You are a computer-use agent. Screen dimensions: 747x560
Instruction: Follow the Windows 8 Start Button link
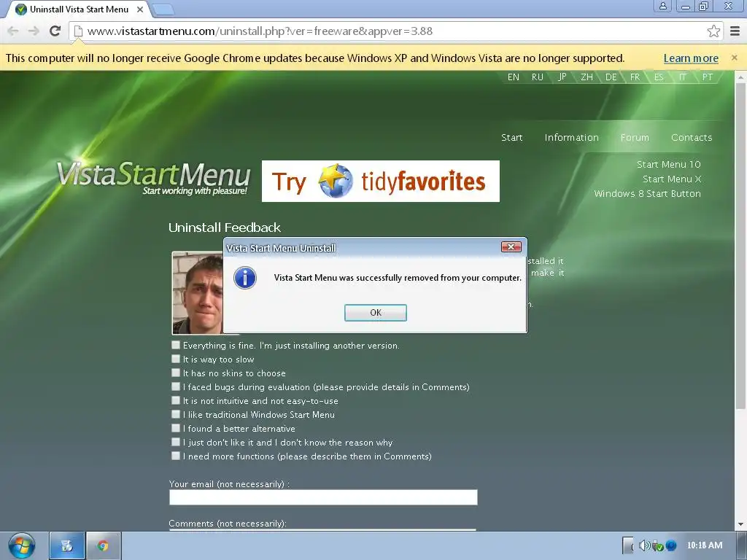pyautogui.click(x=648, y=193)
